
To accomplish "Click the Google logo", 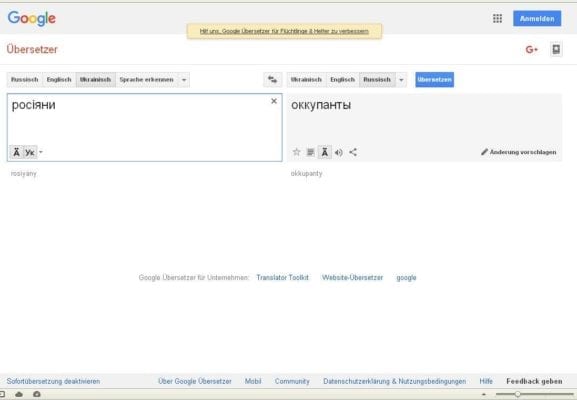I will (32, 18).
